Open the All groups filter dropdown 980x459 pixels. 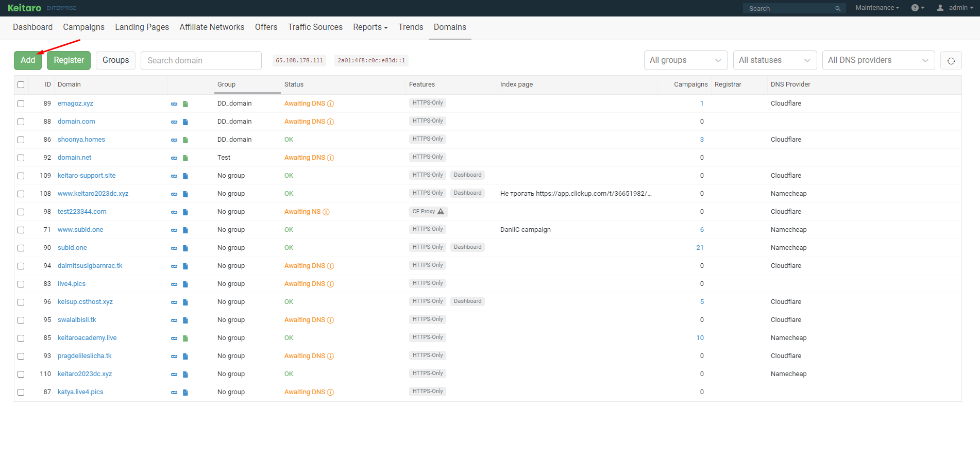pos(686,60)
